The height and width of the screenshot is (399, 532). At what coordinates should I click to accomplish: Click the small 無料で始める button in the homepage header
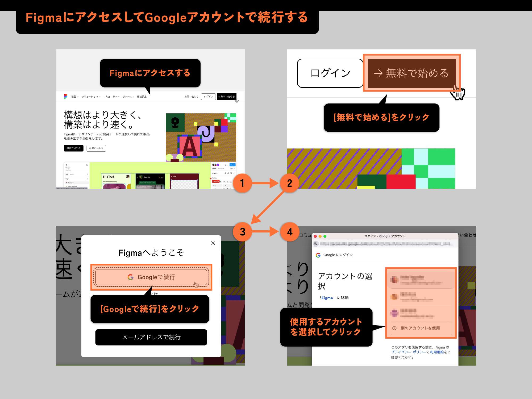click(226, 97)
